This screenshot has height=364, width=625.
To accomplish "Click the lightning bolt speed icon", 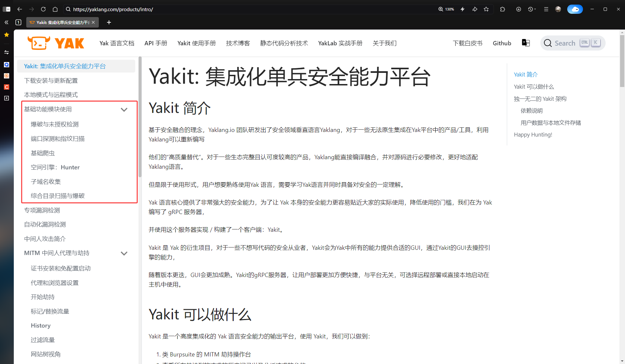I will 463,9.
